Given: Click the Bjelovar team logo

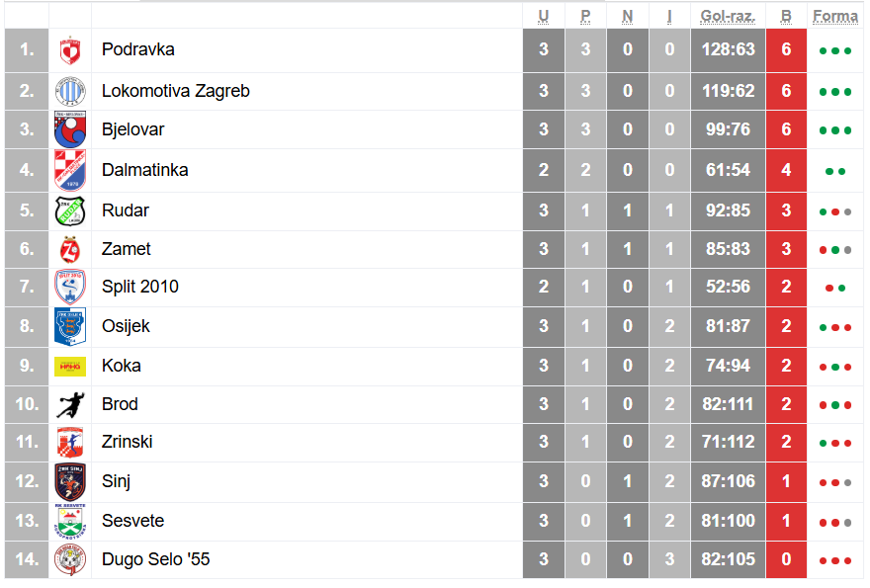Looking at the screenshot, I should [69, 130].
